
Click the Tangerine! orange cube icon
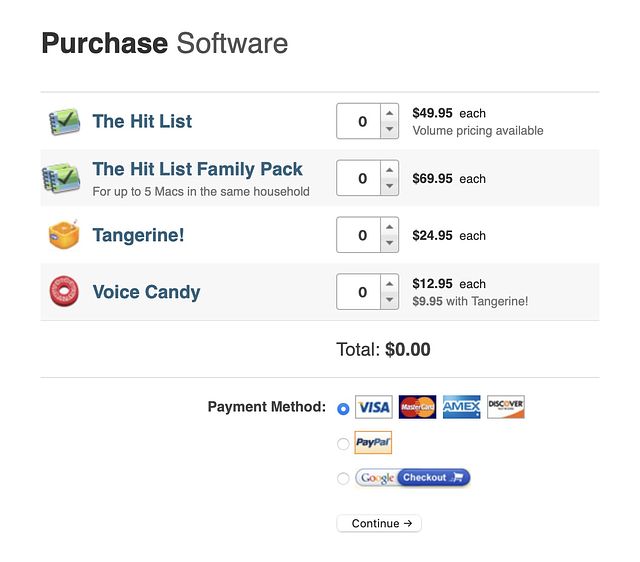pos(64,234)
